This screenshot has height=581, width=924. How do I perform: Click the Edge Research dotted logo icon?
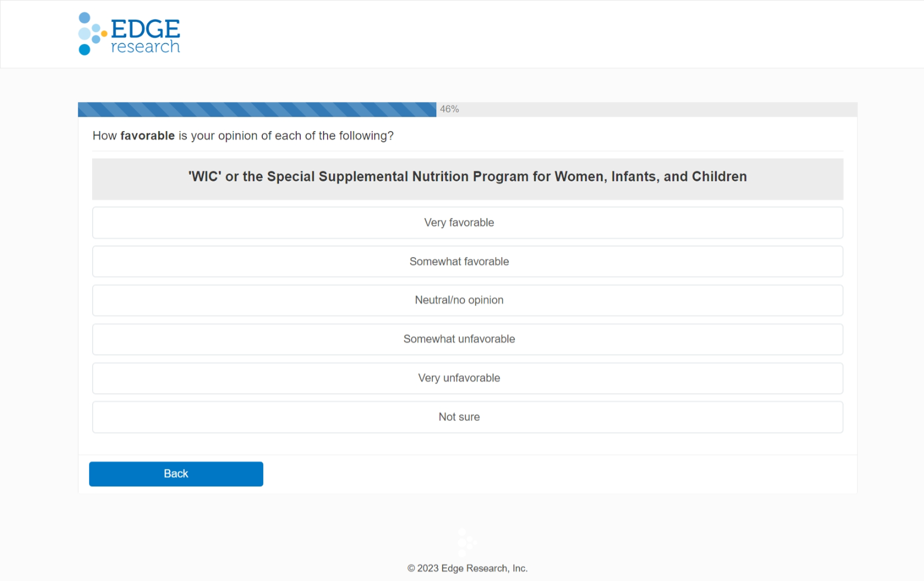tap(89, 33)
